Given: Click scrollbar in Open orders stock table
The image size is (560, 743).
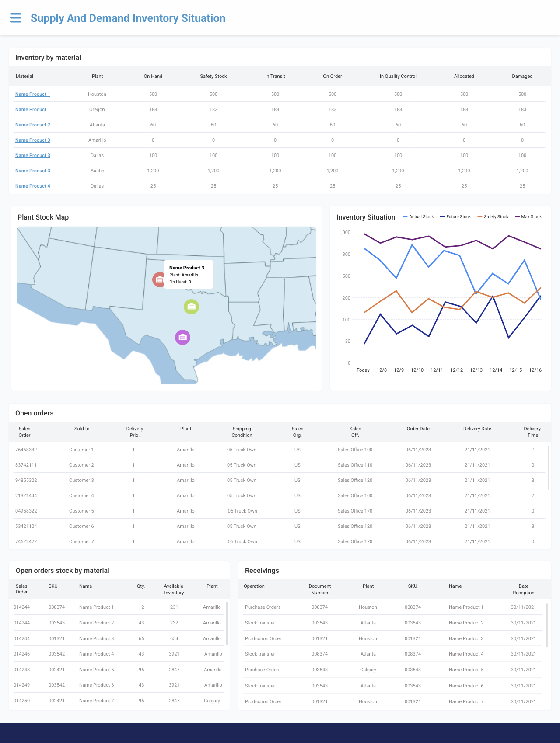Looking at the screenshot, I should 227,623.
